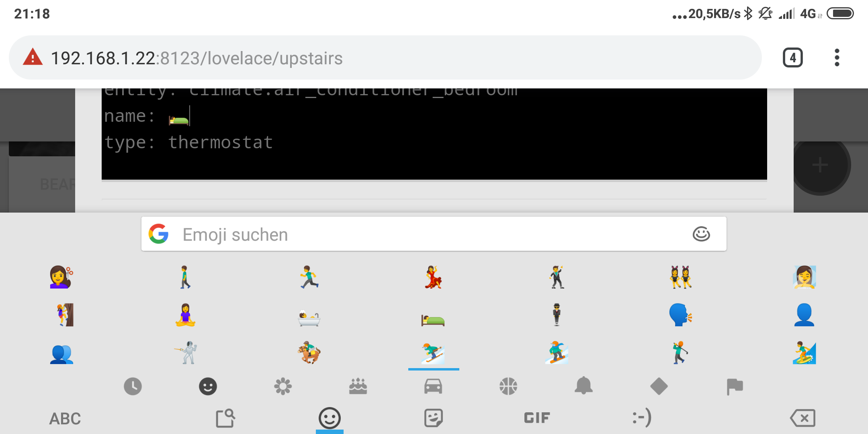868x434 pixels.
Task: Delete last character with backspace key
Action: click(802, 418)
